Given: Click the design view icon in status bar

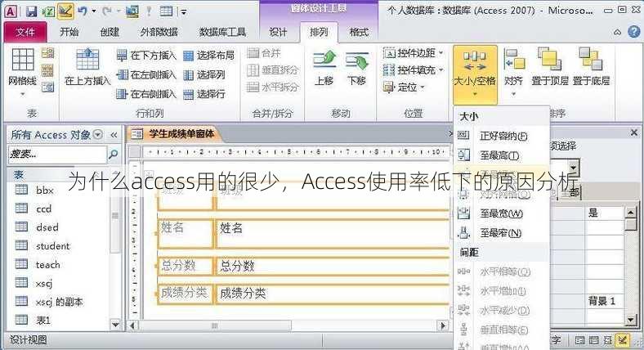Looking at the screenshot, I should click(623, 340).
